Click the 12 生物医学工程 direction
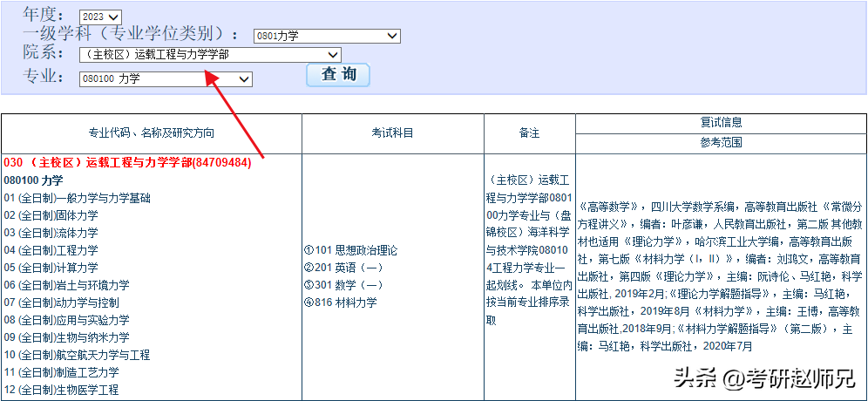The image size is (868, 401). click(61, 390)
